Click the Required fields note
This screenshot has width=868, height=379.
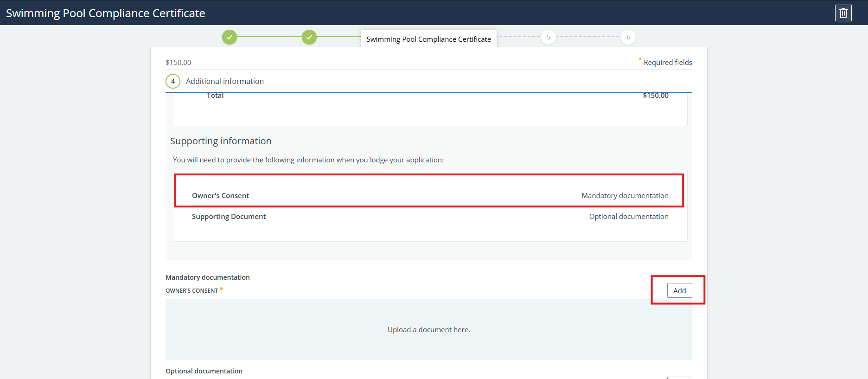tap(667, 62)
